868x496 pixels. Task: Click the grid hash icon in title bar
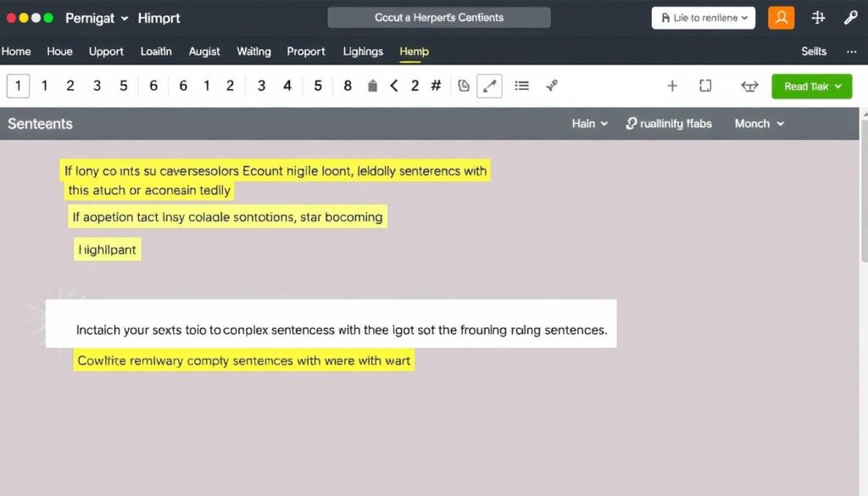click(818, 18)
